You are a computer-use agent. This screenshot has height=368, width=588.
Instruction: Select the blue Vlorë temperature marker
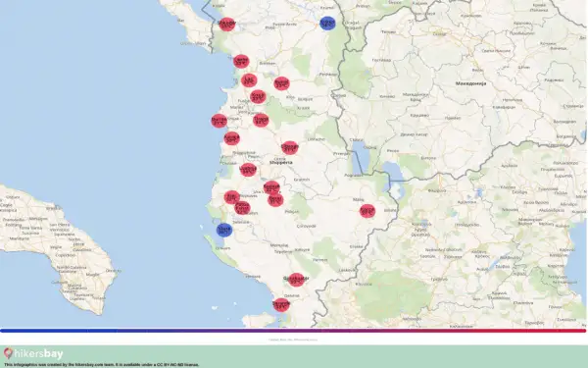pos(224,230)
